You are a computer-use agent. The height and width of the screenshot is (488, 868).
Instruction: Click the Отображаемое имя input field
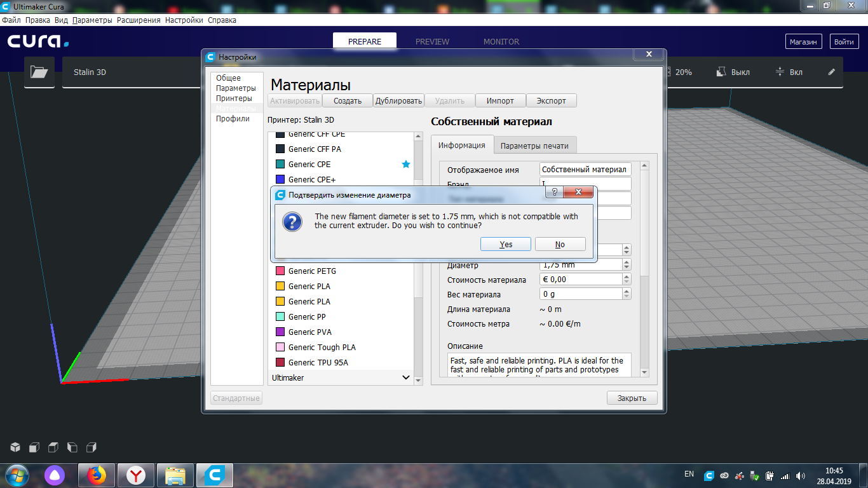(585, 170)
